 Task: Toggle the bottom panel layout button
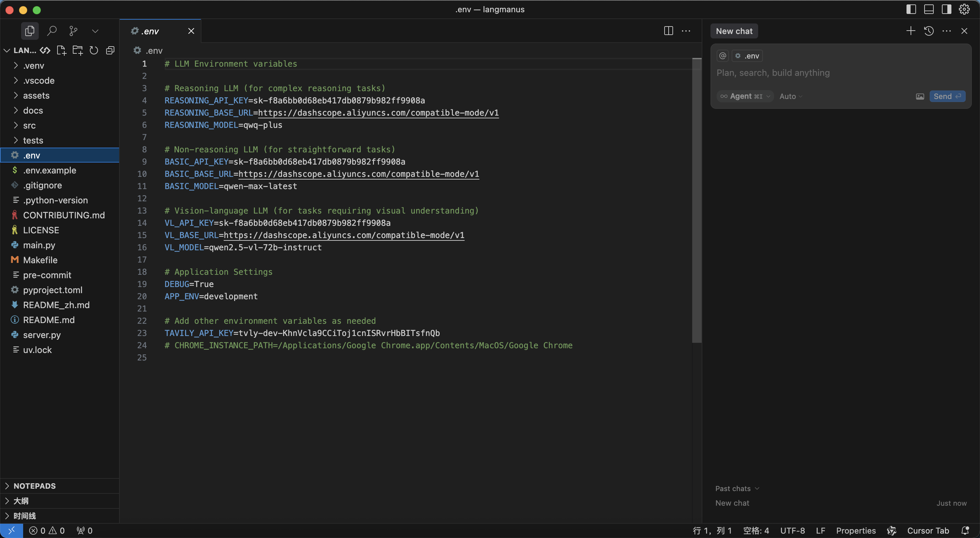coord(929,9)
